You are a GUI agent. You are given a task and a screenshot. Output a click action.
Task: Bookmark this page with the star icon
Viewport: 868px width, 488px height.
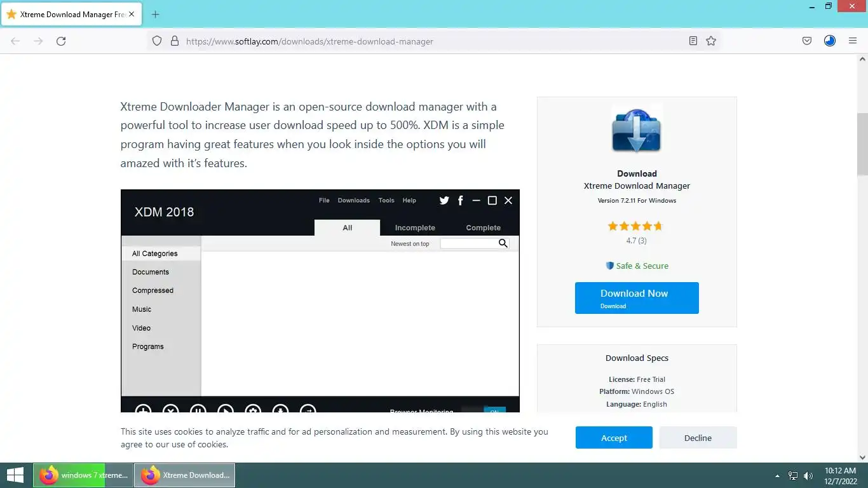pyautogui.click(x=711, y=41)
